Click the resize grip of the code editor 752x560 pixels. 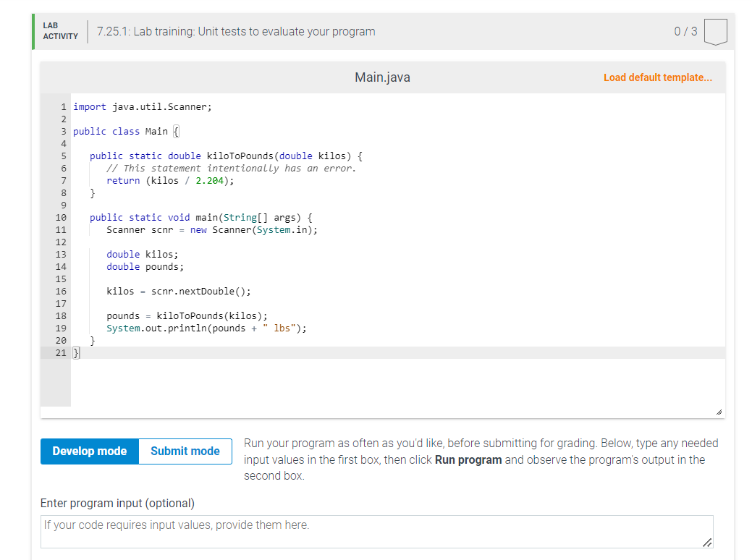[717, 410]
